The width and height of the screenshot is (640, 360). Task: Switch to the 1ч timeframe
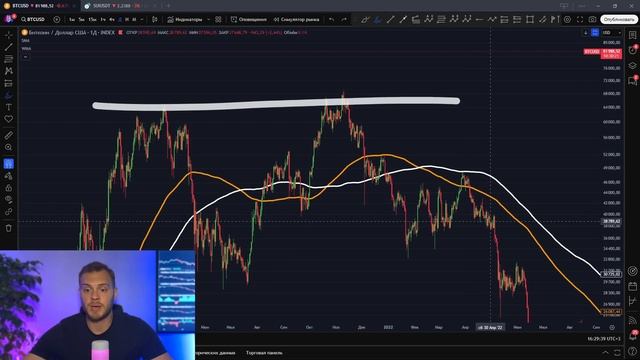click(x=103, y=19)
